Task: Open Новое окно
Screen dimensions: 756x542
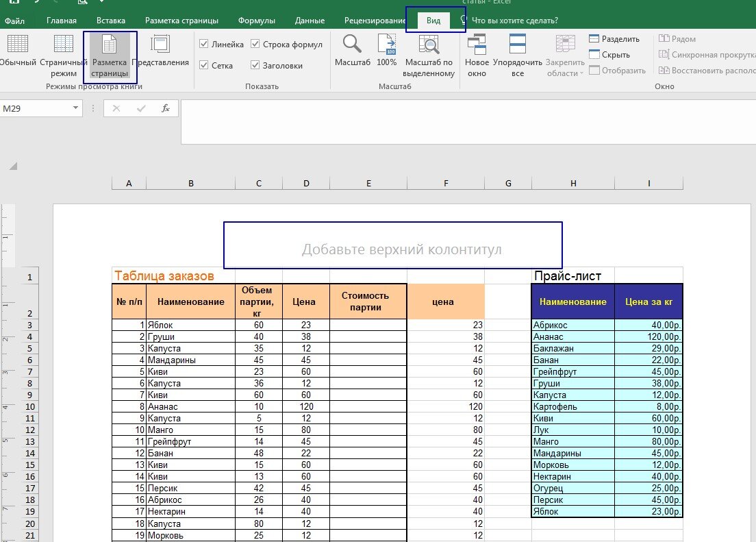Action: pos(477,56)
